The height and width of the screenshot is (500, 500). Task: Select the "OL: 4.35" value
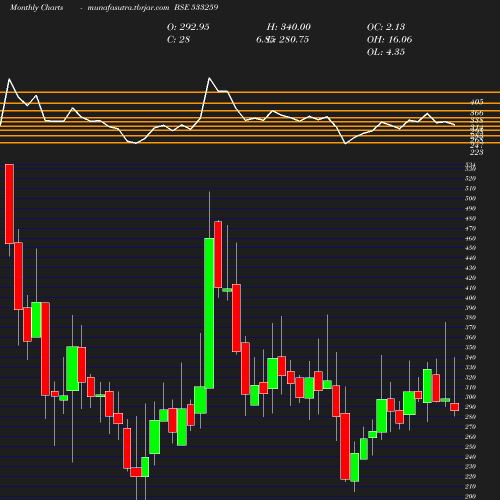pyautogui.click(x=386, y=52)
